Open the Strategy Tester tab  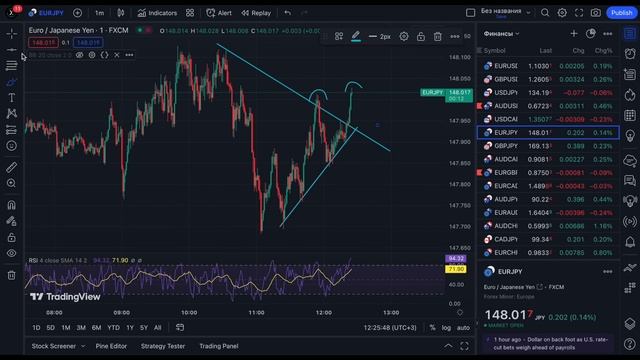coord(163,346)
